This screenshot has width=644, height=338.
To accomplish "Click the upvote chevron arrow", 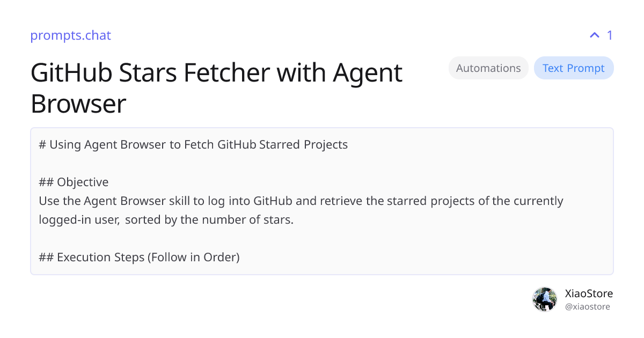I will tap(594, 35).
